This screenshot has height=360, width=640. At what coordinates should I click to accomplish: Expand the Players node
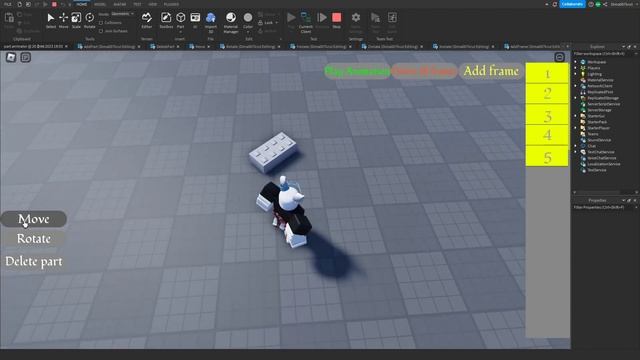click(x=576, y=68)
